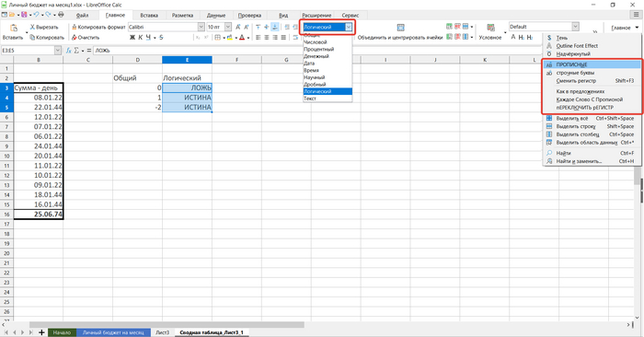Cut selection with Вырезать
The image size is (644, 337).
(44, 27)
